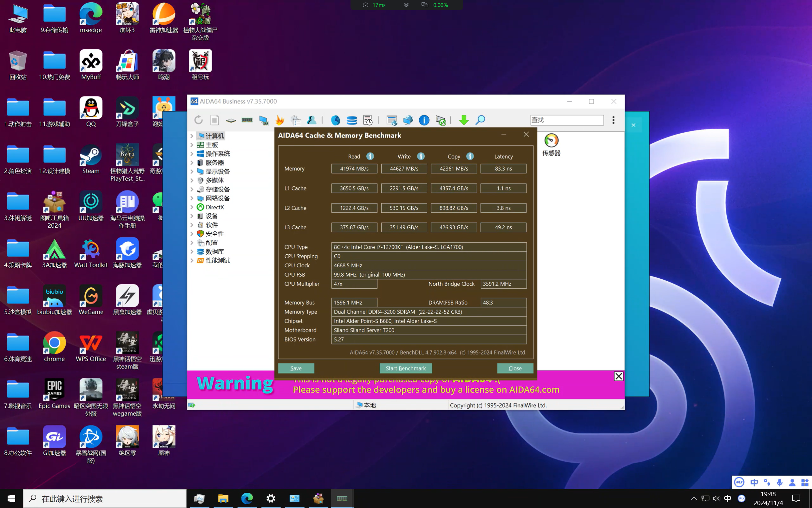Open the Epic Games desktop shortcut
The height and width of the screenshot is (508, 812).
pos(54,394)
